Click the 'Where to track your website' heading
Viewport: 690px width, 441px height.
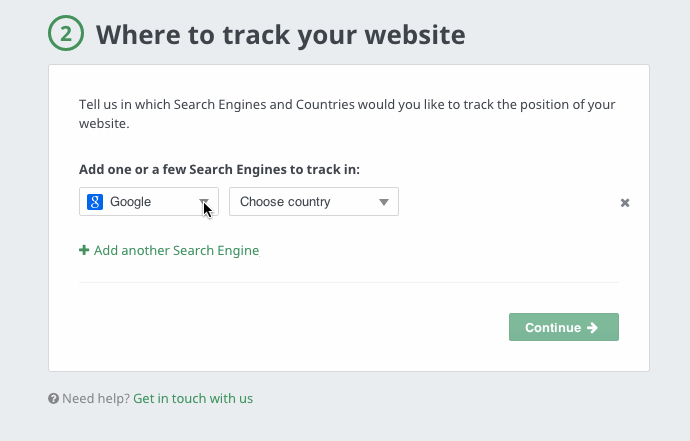coord(281,35)
